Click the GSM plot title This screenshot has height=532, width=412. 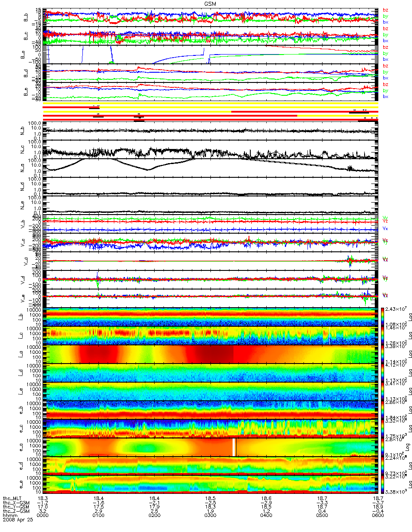pos(210,3)
